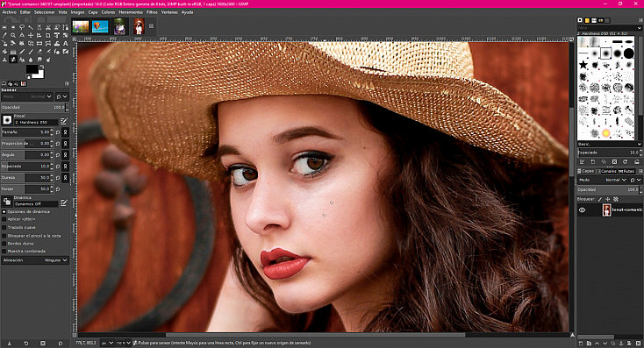This screenshot has height=348, width=644.
Task: Save tool preset at tool options bottom
Action: click(9, 343)
